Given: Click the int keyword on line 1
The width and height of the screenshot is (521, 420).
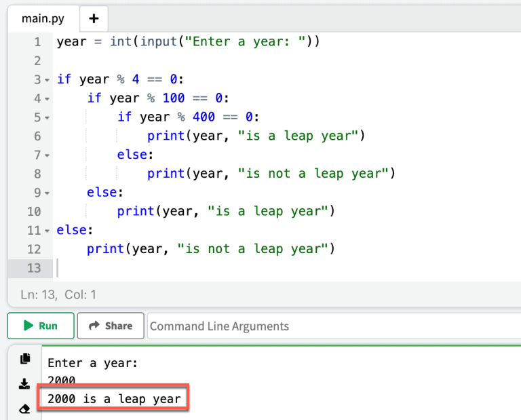Looking at the screenshot, I should click(121, 41).
